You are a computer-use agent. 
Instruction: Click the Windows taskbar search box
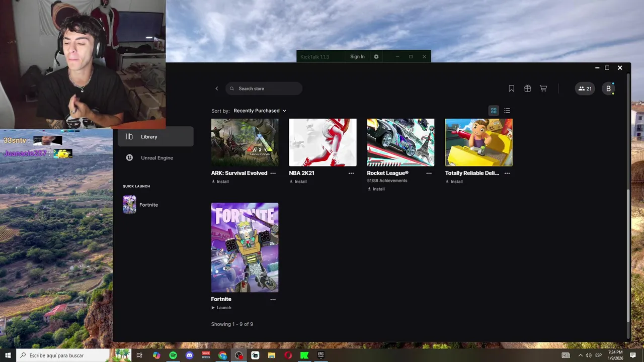(x=73, y=355)
